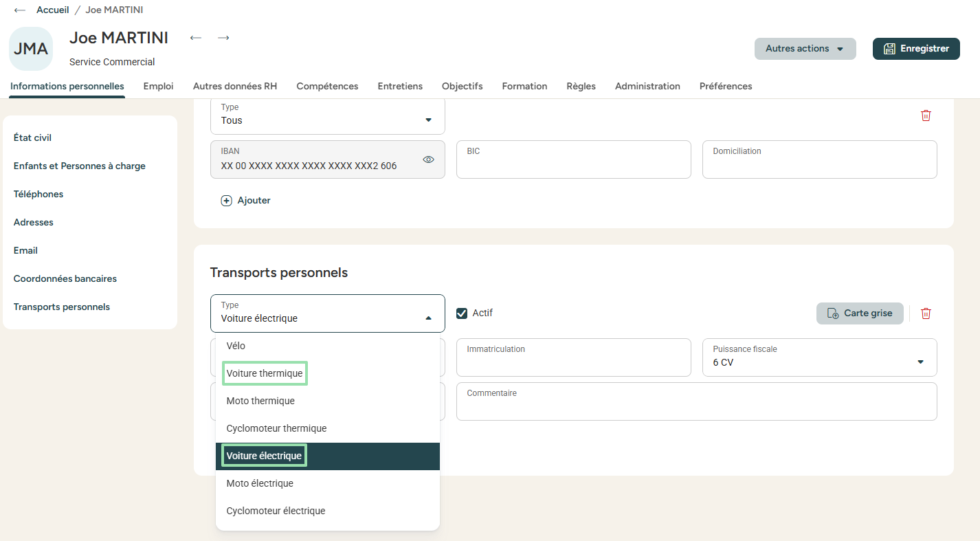
Task: Click the plus icon beside Ajouter
Action: click(226, 201)
